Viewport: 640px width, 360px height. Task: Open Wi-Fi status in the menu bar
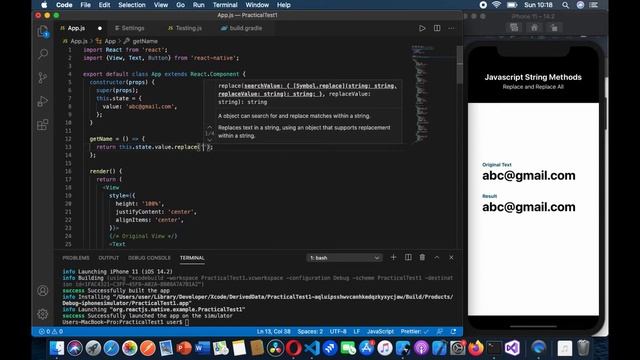click(x=496, y=5)
